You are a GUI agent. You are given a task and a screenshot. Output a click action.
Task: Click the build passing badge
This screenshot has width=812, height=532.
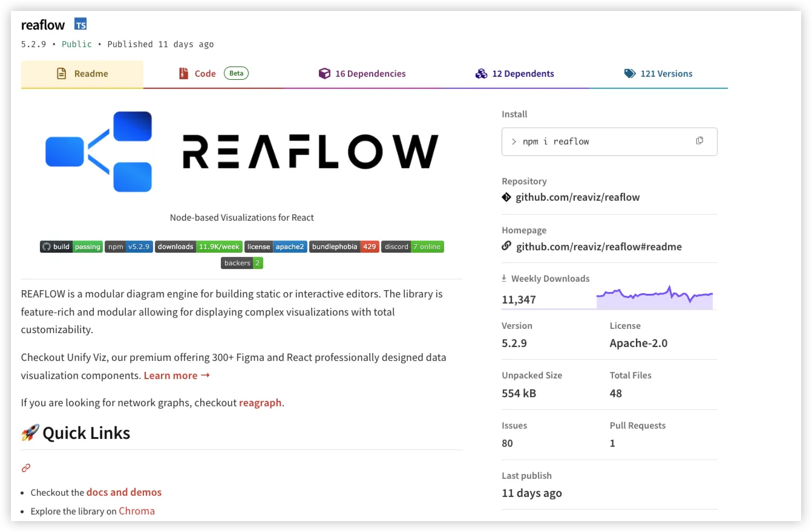[x=71, y=247]
